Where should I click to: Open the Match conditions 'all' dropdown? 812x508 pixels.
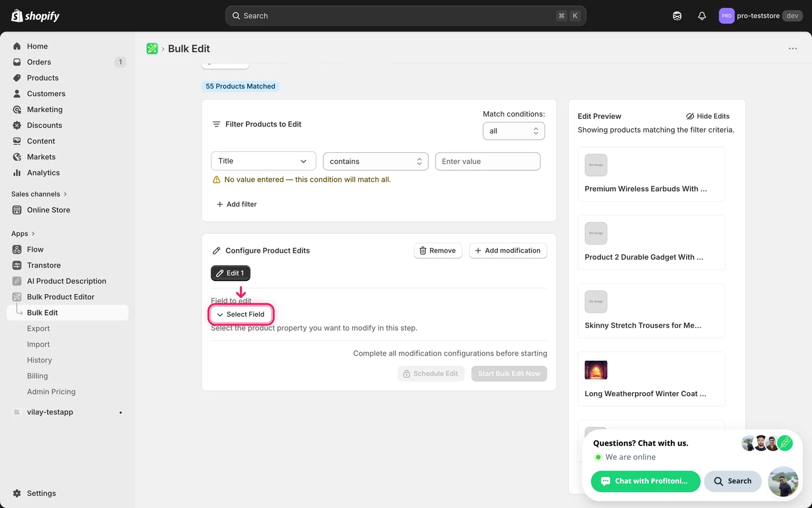[x=514, y=131]
